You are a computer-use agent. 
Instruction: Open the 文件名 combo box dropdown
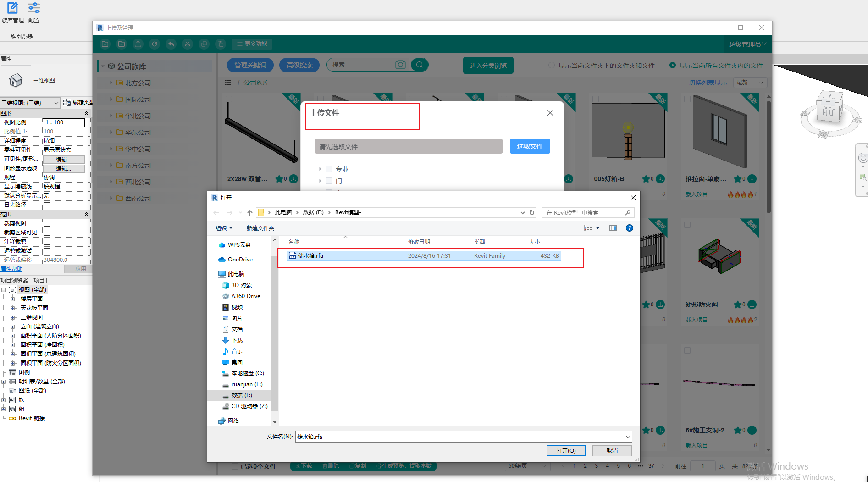point(628,437)
